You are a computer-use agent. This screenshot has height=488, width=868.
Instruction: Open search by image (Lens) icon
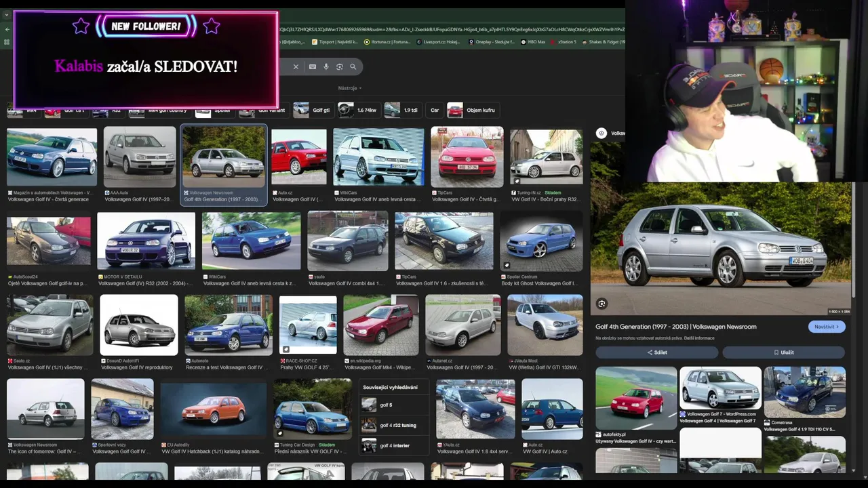click(340, 66)
